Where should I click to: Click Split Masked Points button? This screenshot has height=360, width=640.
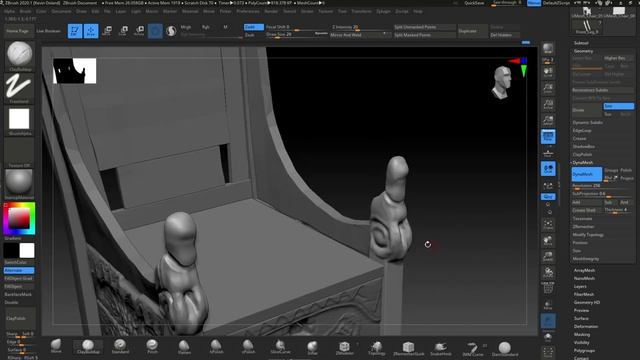[424, 35]
